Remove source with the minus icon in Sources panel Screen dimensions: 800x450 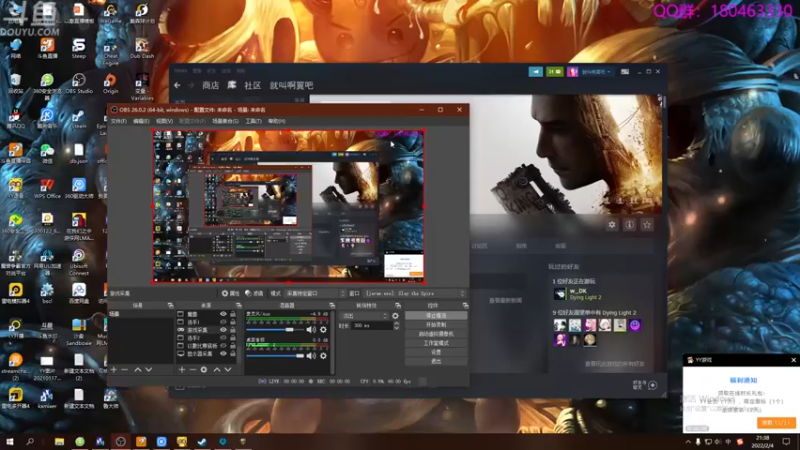[x=192, y=369]
